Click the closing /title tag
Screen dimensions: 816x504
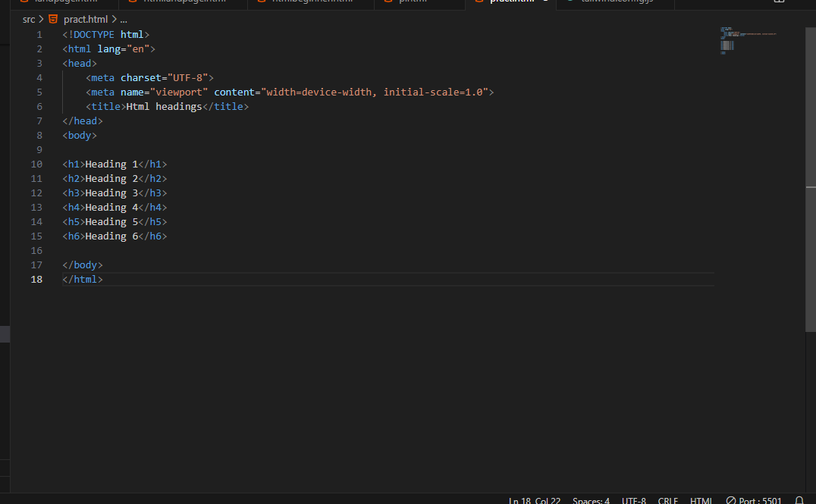click(x=225, y=107)
